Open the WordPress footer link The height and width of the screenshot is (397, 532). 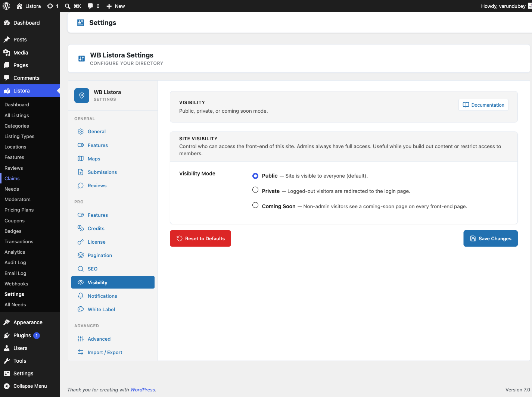pos(143,390)
